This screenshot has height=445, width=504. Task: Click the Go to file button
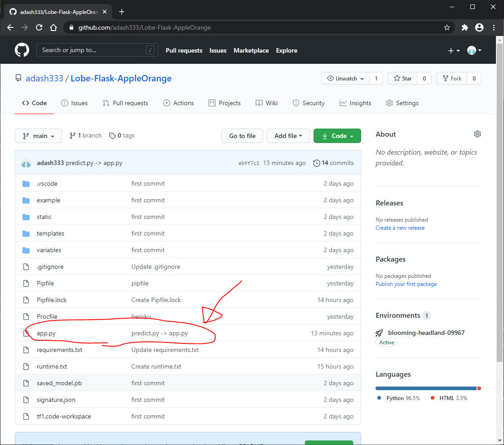coord(243,136)
